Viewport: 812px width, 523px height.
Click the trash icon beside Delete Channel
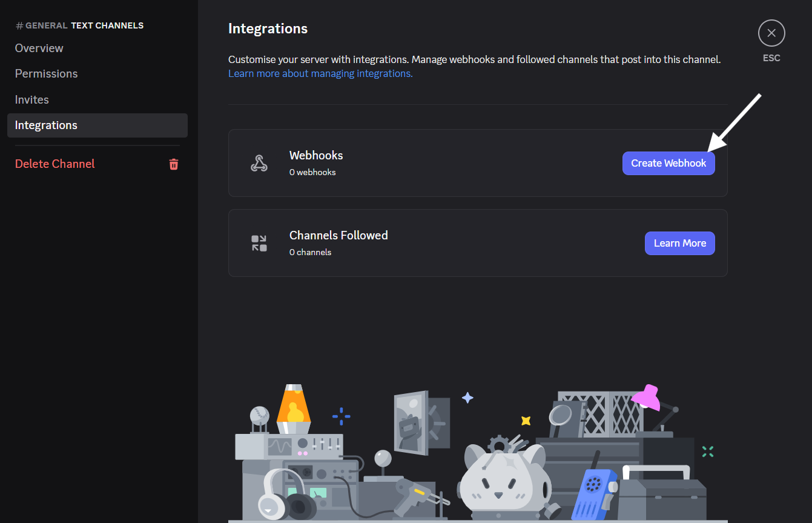tap(174, 164)
